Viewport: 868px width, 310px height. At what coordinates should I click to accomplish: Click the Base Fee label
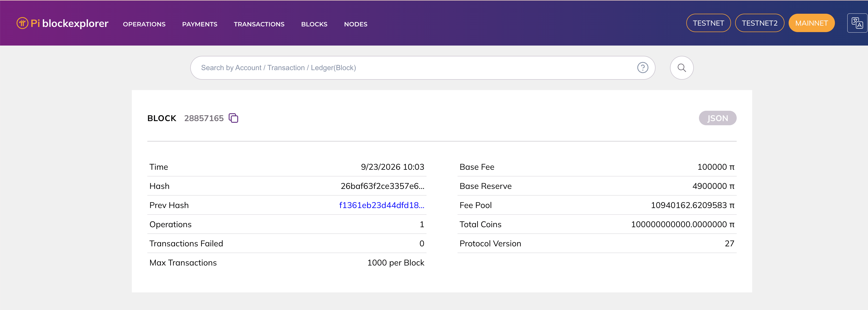pos(477,167)
